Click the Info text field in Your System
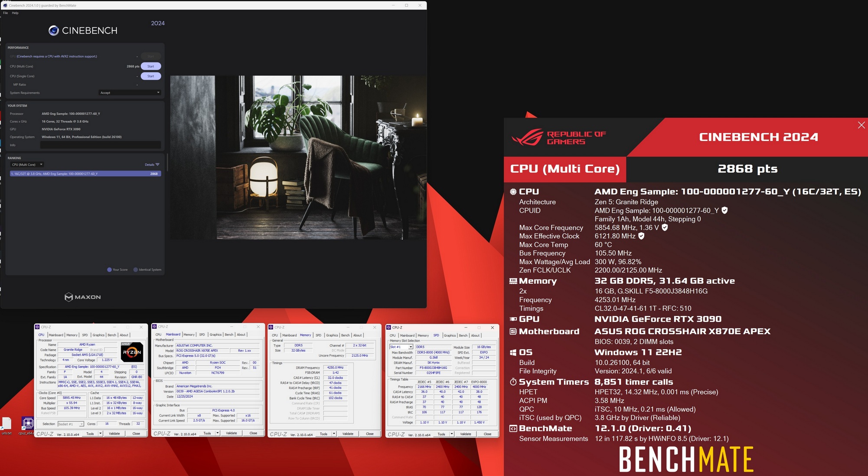 pyautogui.click(x=100, y=145)
